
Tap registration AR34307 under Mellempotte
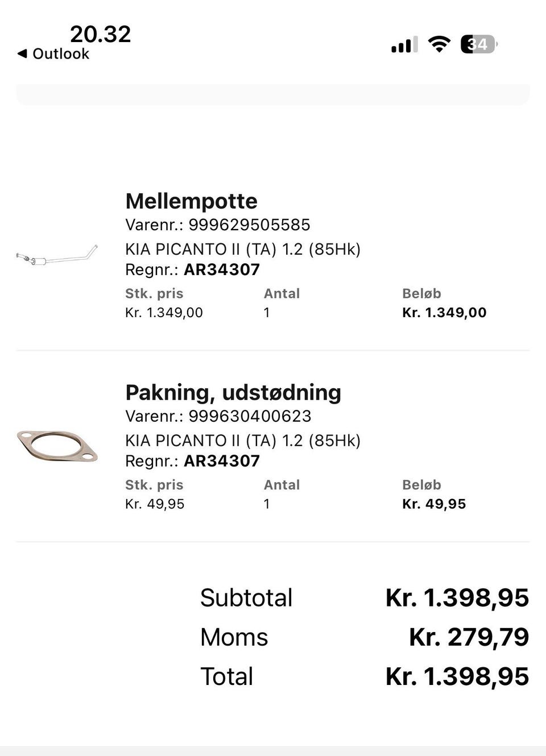click(222, 269)
